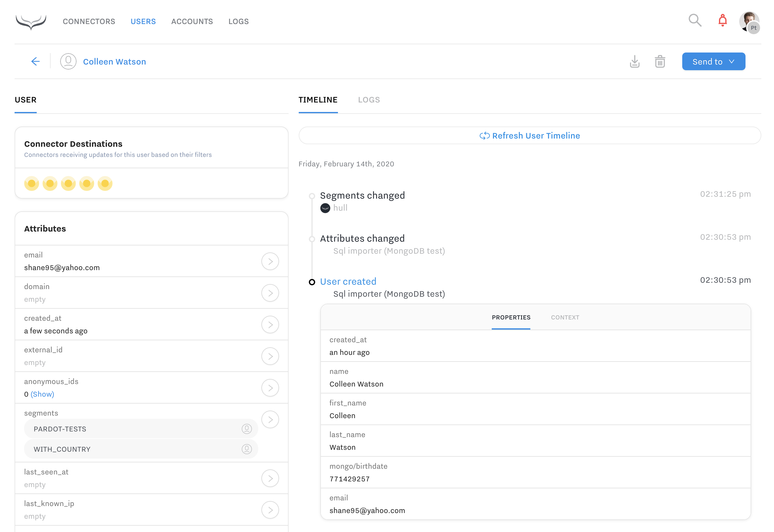Expand the created_at attribute chevron
This screenshot has height=532, width=774.
pyautogui.click(x=270, y=325)
